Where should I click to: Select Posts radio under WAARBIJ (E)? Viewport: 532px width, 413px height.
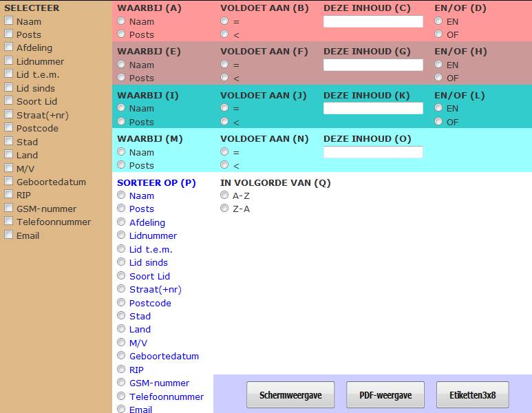tap(121, 77)
